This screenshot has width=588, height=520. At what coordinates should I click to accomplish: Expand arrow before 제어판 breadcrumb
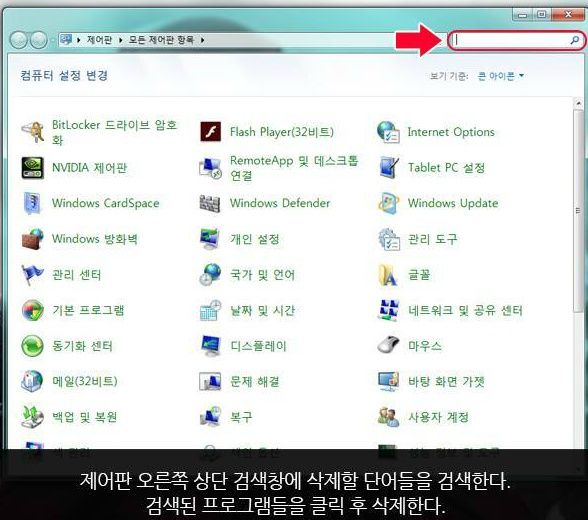79,40
